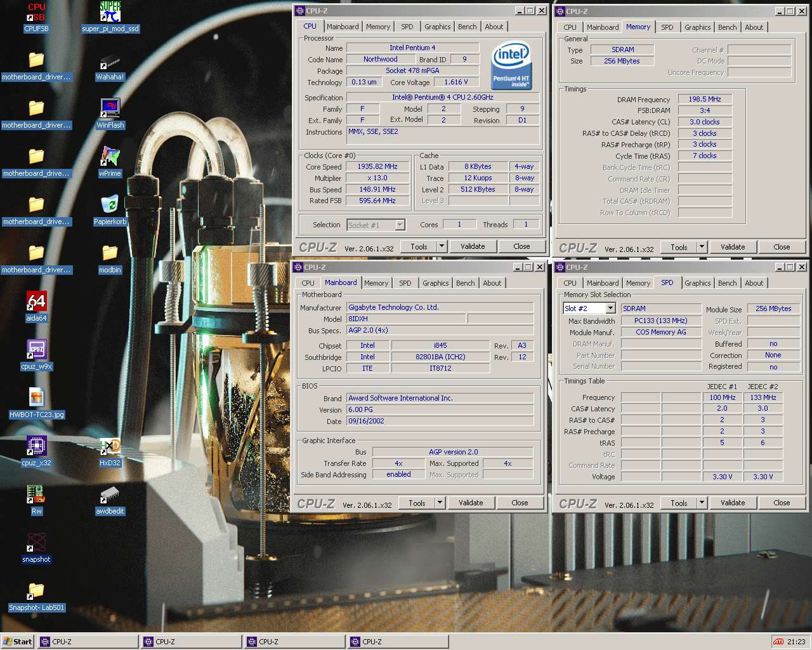
Task: Click BIOS date field 09/16/2002
Action: coord(440,421)
